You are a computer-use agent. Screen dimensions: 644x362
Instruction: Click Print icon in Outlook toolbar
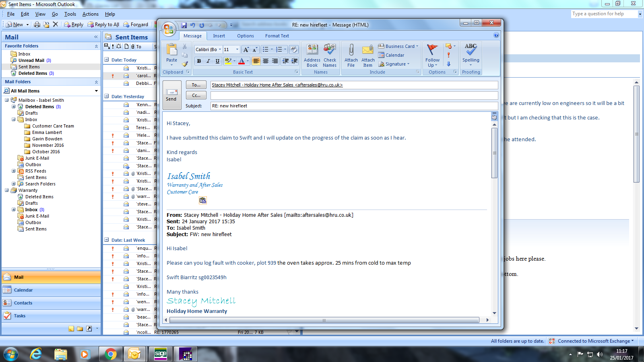coord(37,25)
